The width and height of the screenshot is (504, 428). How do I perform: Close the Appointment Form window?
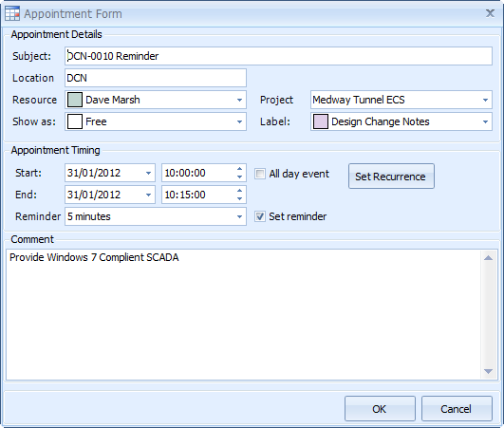(490, 13)
